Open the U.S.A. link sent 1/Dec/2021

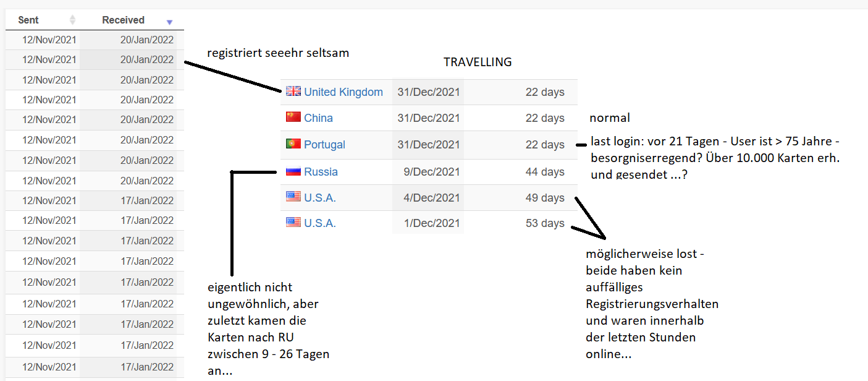coord(319,223)
